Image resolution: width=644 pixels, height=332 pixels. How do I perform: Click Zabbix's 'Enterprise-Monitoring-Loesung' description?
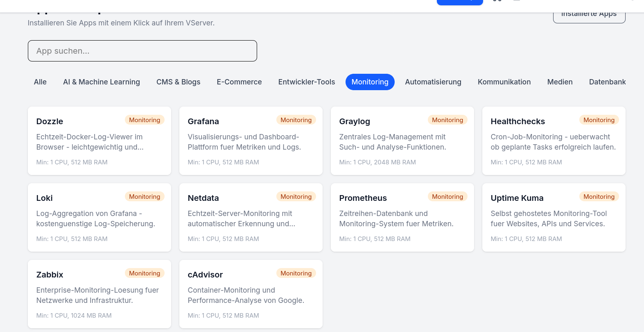[97, 295]
